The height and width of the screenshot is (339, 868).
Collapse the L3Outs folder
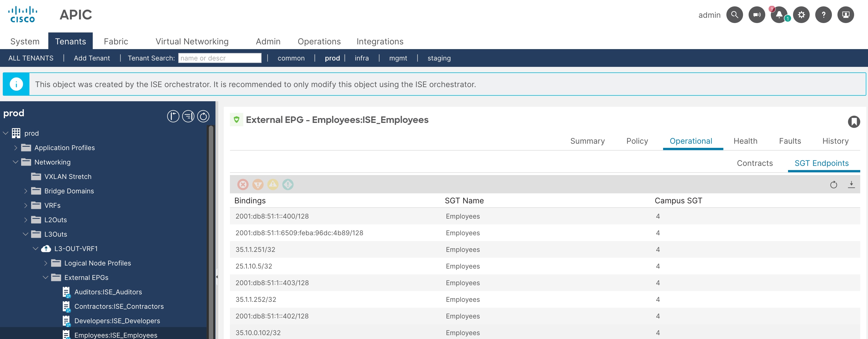point(26,234)
